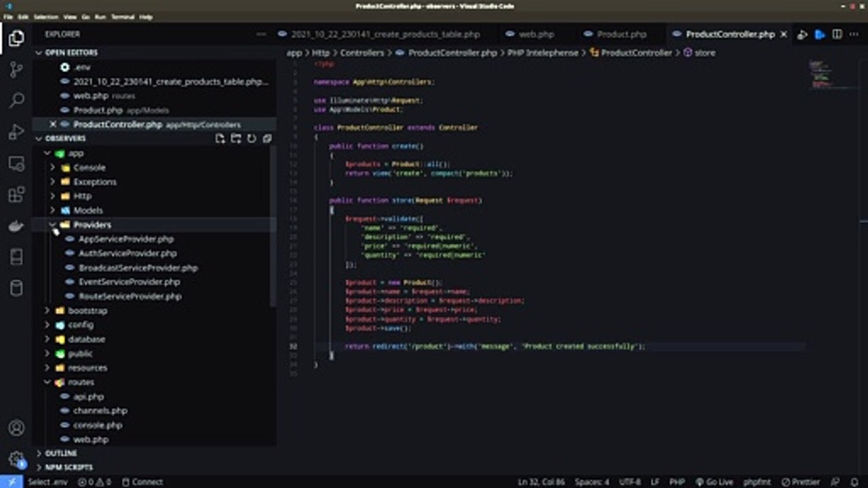Collapse the app folder

(47, 153)
